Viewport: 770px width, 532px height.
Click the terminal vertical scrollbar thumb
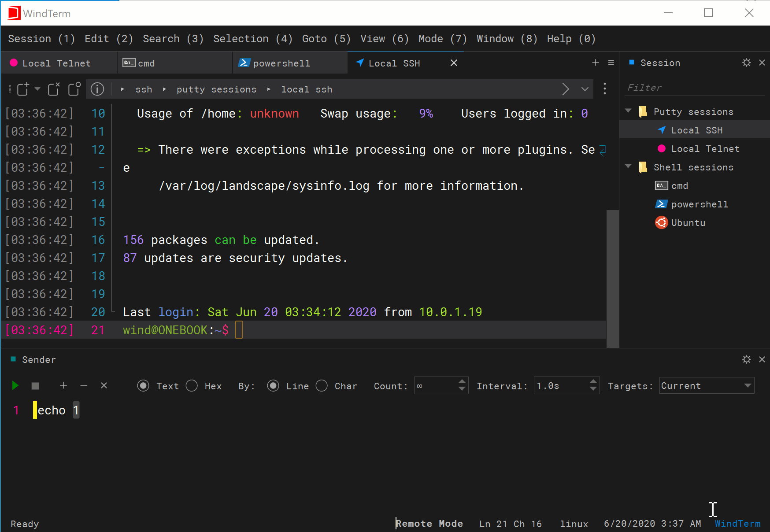point(613,278)
